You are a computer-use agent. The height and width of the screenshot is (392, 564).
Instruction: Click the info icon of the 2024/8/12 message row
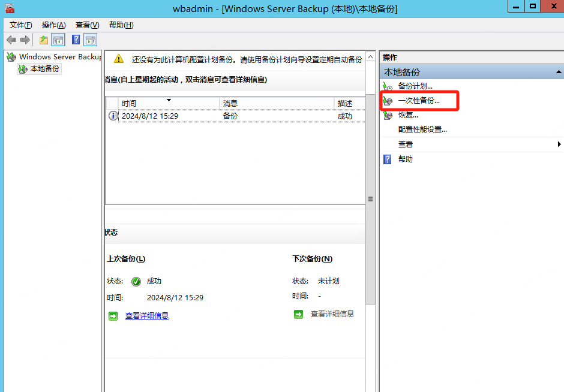tap(113, 116)
